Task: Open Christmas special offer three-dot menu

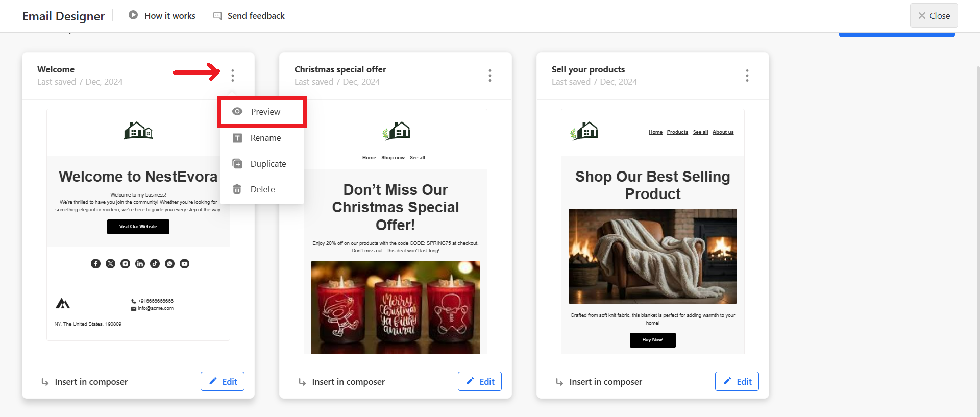Action: [490, 76]
